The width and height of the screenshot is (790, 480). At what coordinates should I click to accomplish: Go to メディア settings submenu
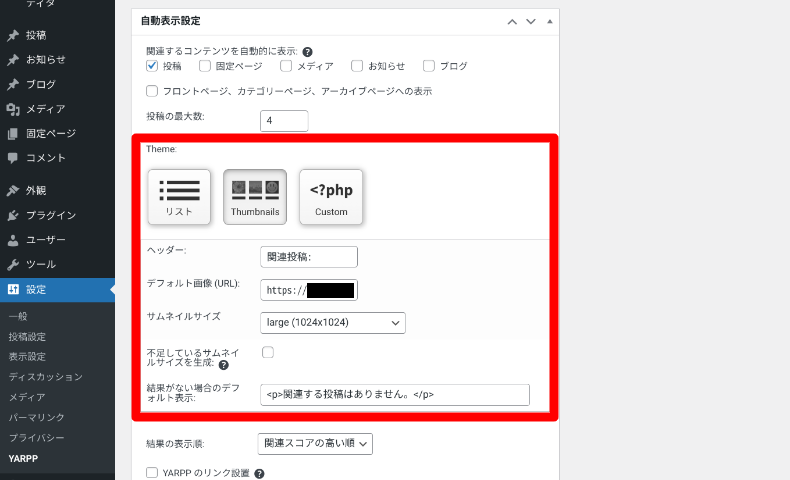27,397
